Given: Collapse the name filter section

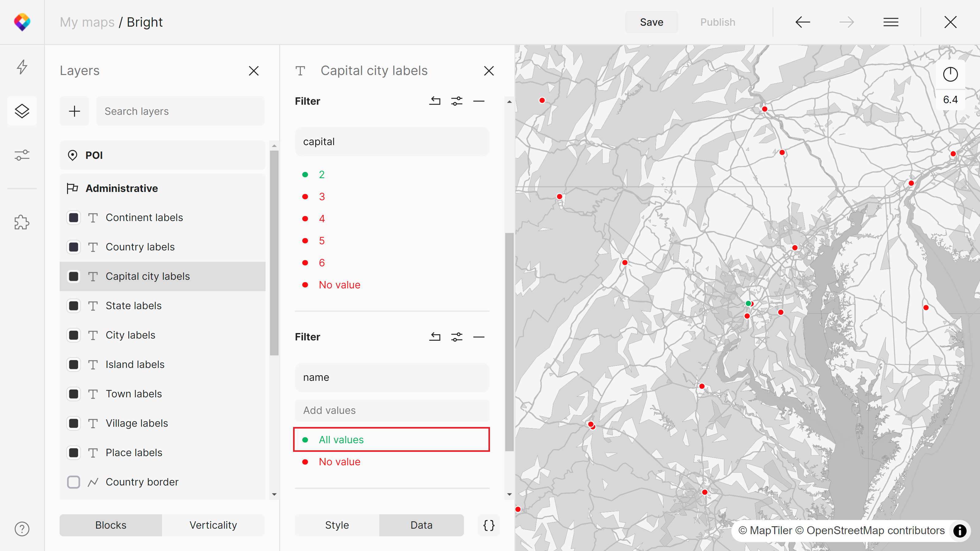Looking at the screenshot, I should point(479,337).
